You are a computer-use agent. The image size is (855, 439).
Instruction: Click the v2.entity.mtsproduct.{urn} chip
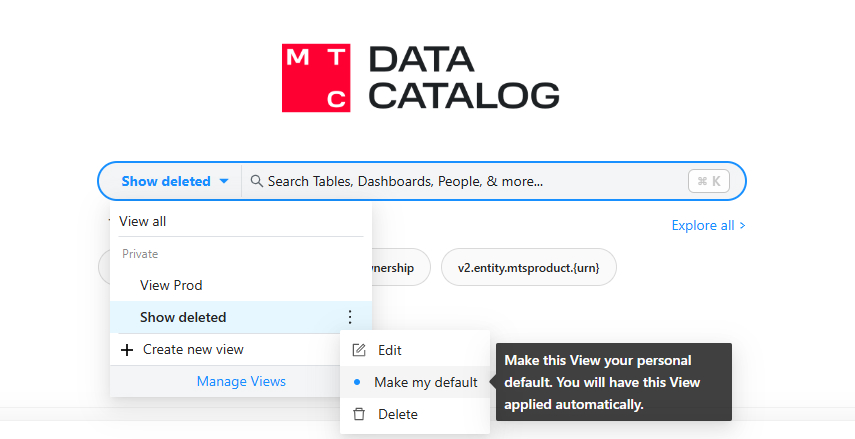click(x=528, y=268)
